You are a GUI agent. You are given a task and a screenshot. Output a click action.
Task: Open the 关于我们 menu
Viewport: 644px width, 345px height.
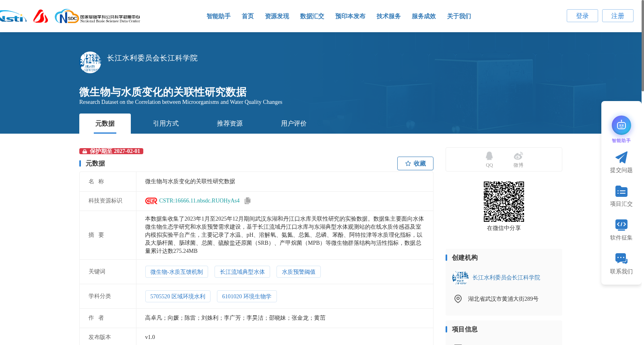[x=459, y=16]
